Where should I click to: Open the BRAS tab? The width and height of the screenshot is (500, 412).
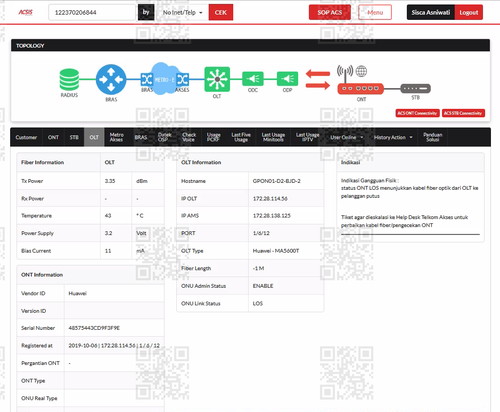141,137
